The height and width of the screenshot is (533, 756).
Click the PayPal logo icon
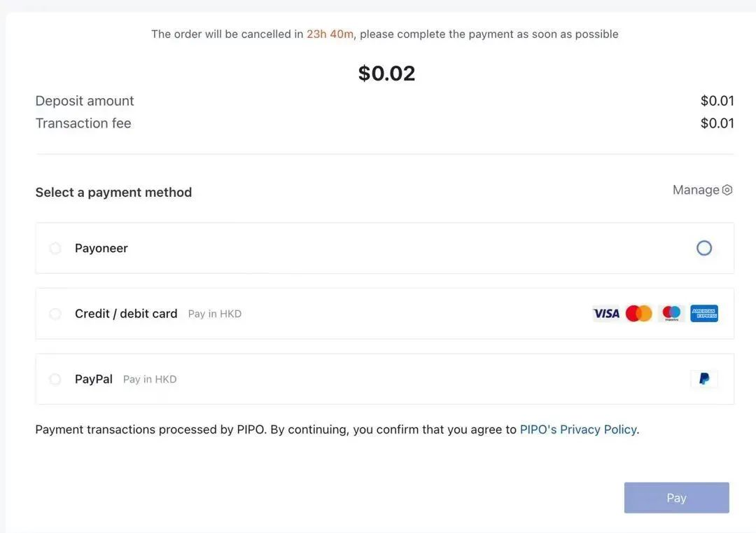click(x=704, y=379)
